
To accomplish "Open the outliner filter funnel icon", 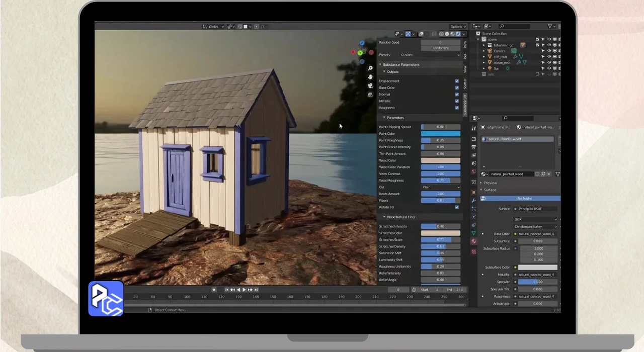I will point(550,27).
